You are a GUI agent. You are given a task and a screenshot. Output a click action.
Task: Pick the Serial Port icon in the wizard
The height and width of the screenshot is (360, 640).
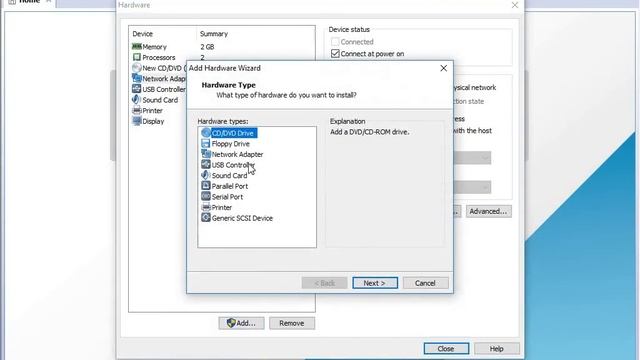(x=206, y=197)
